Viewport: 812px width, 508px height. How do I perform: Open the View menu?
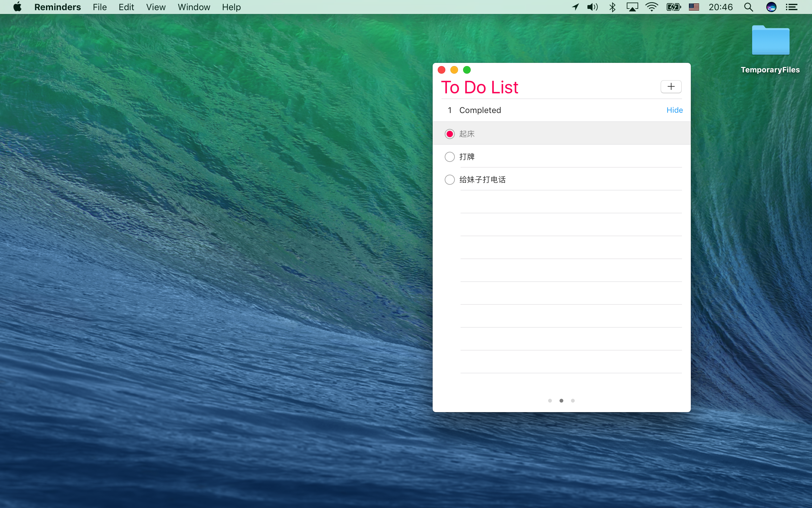pos(156,7)
